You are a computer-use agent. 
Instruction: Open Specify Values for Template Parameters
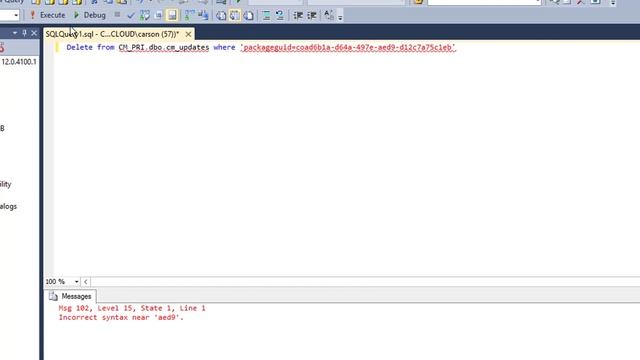click(x=329, y=15)
